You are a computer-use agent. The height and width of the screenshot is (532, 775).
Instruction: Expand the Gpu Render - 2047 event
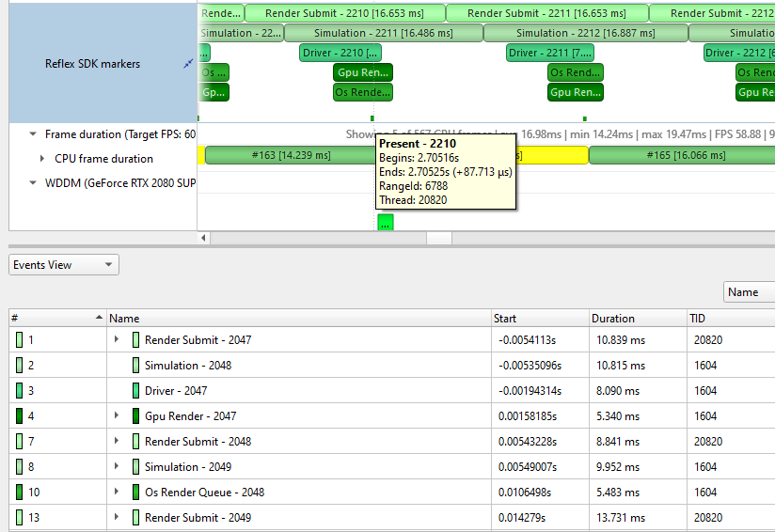117,416
